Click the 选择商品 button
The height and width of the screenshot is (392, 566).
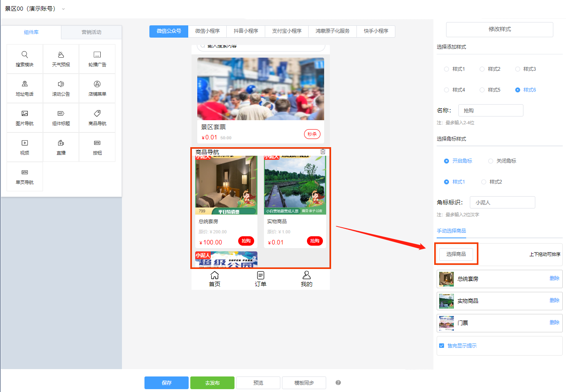[x=456, y=254]
